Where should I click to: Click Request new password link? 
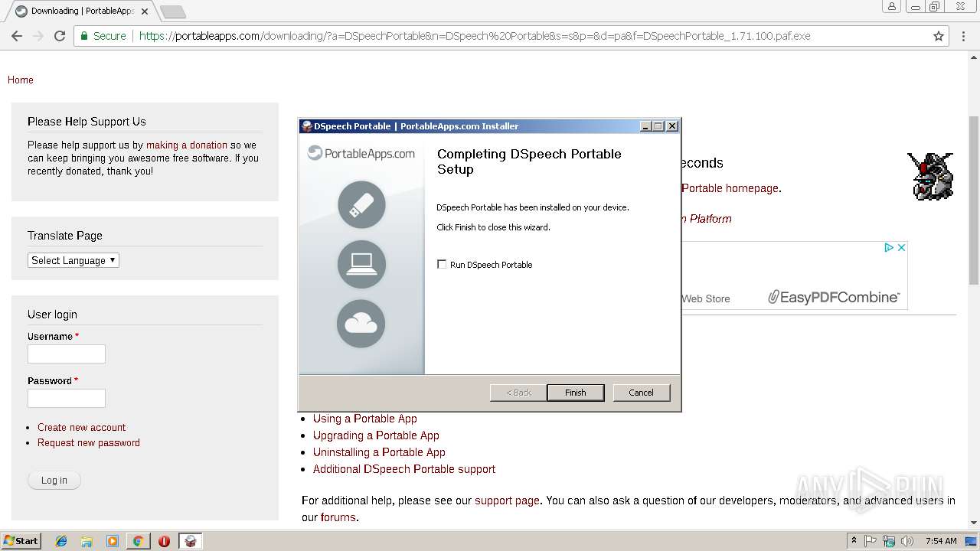pos(89,442)
